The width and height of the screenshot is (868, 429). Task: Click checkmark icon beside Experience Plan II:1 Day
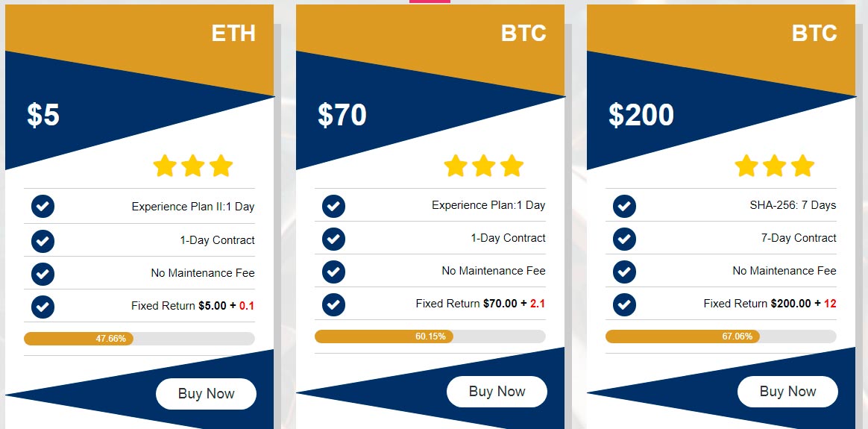click(x=43, y=207)
